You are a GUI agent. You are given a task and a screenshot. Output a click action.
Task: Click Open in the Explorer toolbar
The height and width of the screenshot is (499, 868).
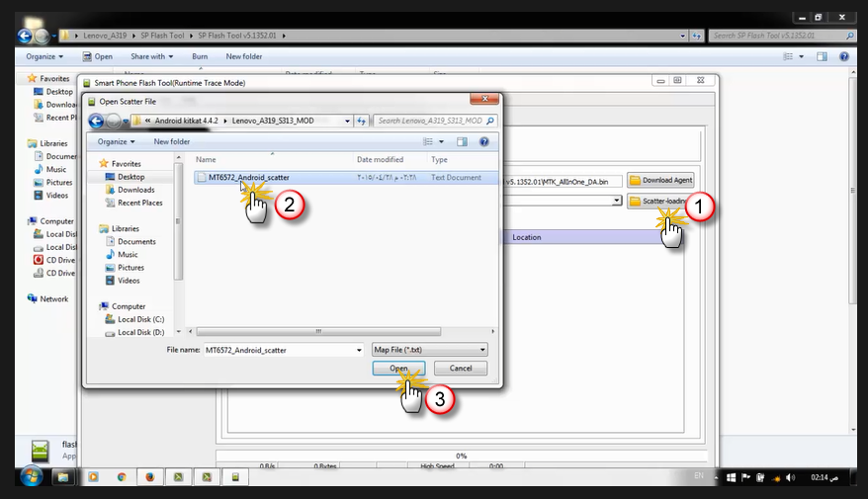click(x=98, y=56)
